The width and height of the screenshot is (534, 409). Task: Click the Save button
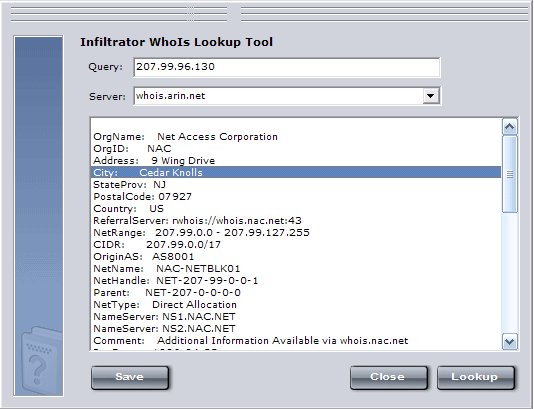tap(130, 377)
